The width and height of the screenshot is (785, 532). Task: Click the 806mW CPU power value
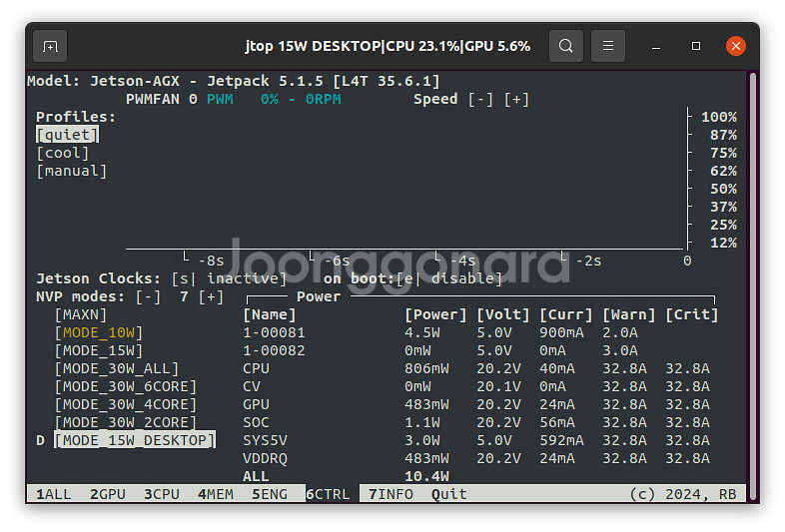(426, 369)
